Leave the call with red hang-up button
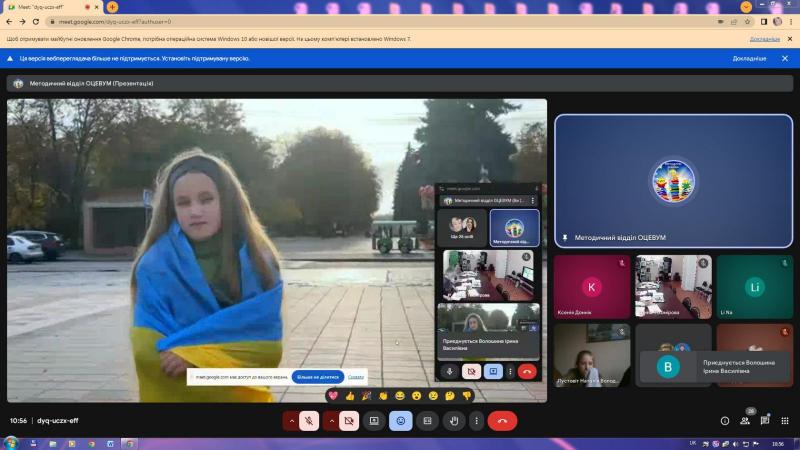This screenshot has width=800, height=450. (502, 421)
